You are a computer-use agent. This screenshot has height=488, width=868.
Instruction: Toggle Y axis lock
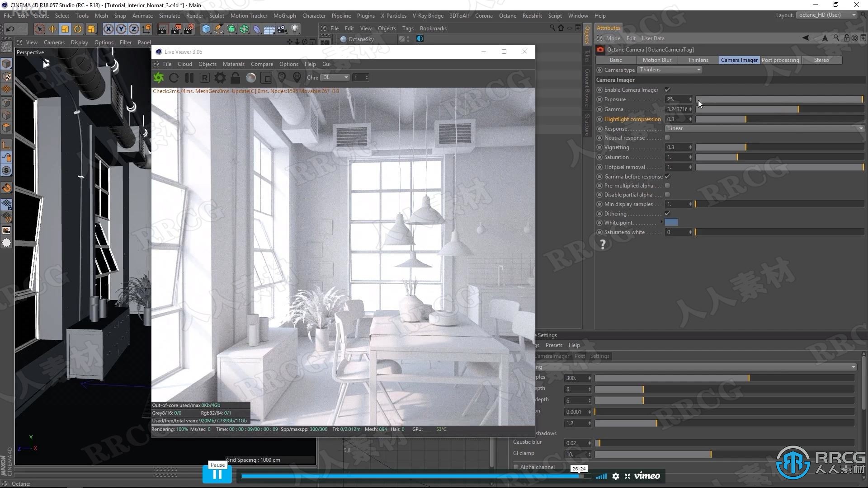click(121, 29)
